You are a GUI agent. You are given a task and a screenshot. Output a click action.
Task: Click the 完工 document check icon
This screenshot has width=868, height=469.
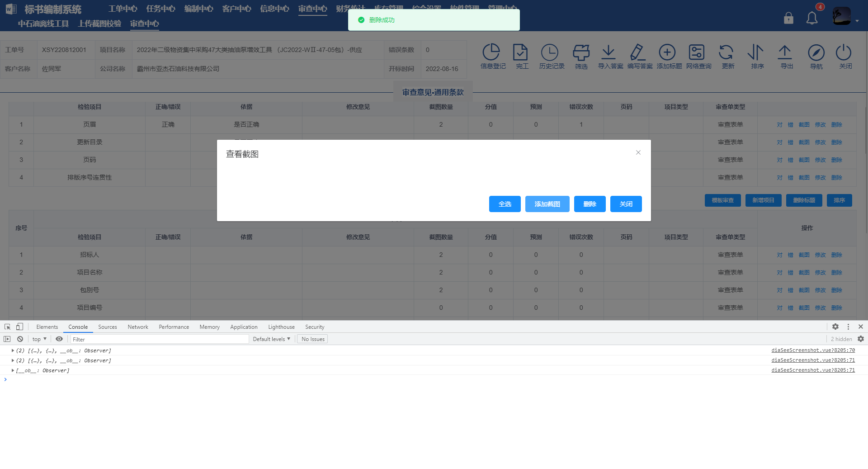tap(520, 52)
